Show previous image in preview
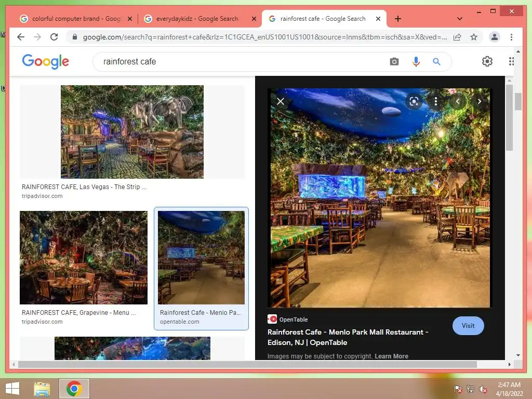The height and width of the screenshot is (399, 532). [x=458, y=101]
